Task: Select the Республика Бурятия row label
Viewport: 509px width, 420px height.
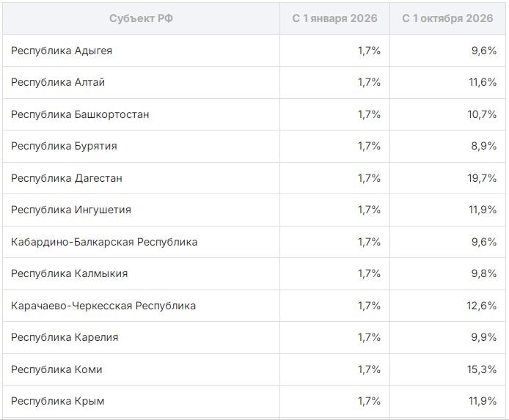Action: 64,146
